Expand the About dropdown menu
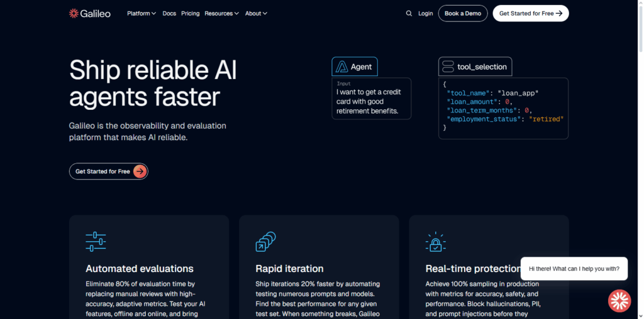Viewport: 644px width, 319px height. tap(257, 14)
